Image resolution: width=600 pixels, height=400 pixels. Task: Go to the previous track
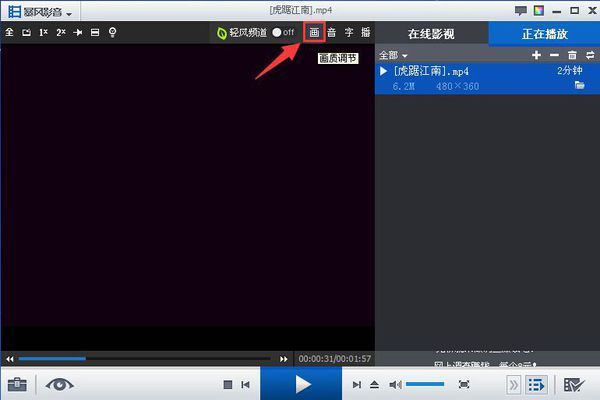[246, 384]
